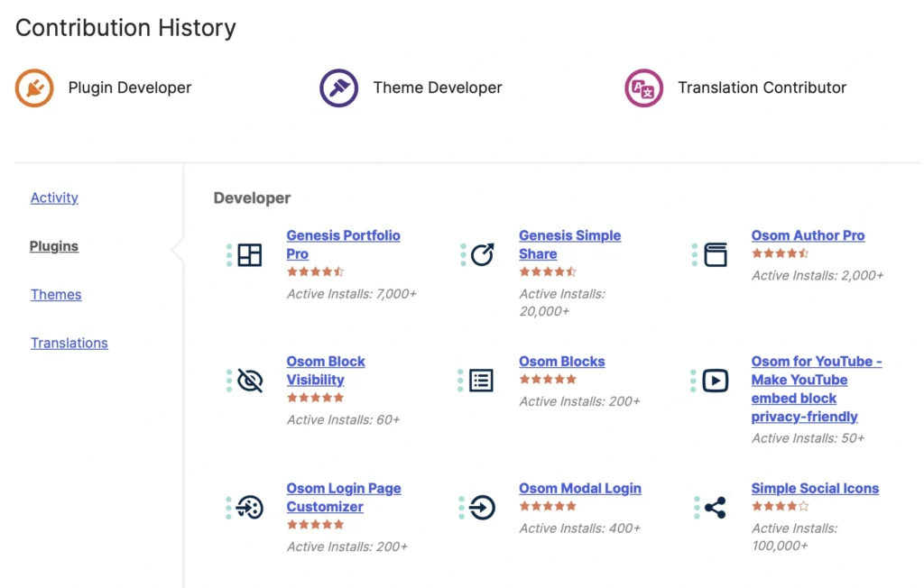Viewport: 924px width, 588px height.
Task: Open the Genesis Portfolio Pro plugin link
Action: click(343, 244)
